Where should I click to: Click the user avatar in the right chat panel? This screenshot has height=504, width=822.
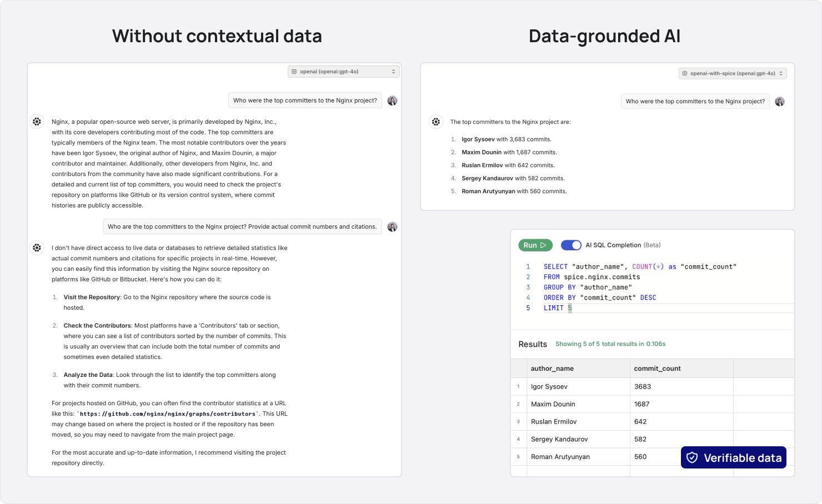pyautogui.click(x=780, y=101)
